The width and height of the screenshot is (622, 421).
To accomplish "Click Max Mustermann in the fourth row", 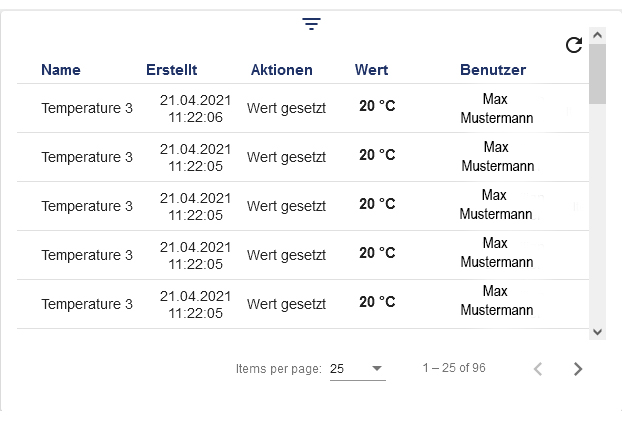I will (496, 253).
